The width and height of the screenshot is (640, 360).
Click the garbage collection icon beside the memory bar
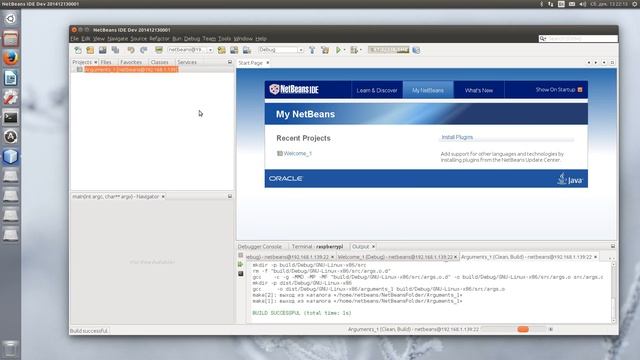tap(416, 50)
